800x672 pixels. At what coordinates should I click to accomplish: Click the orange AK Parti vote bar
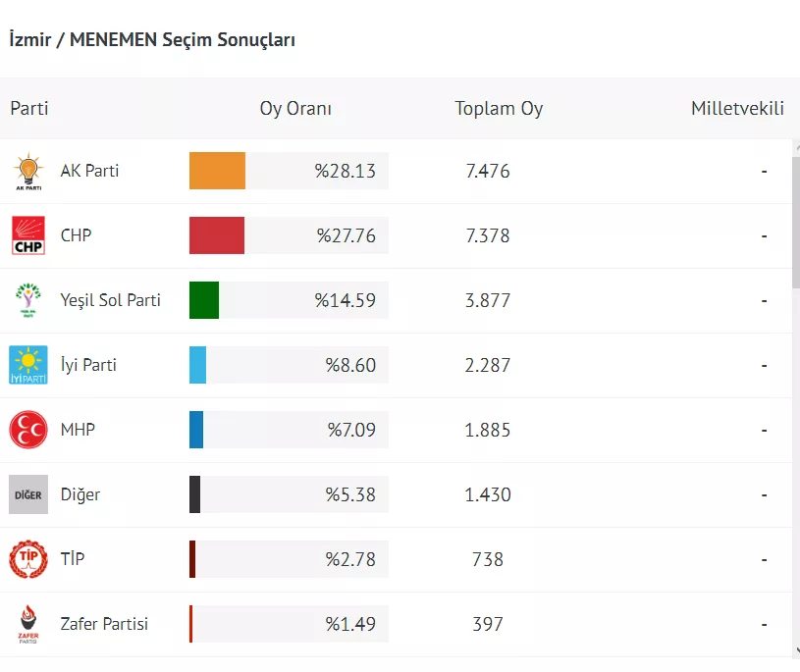tap(217, 171)
